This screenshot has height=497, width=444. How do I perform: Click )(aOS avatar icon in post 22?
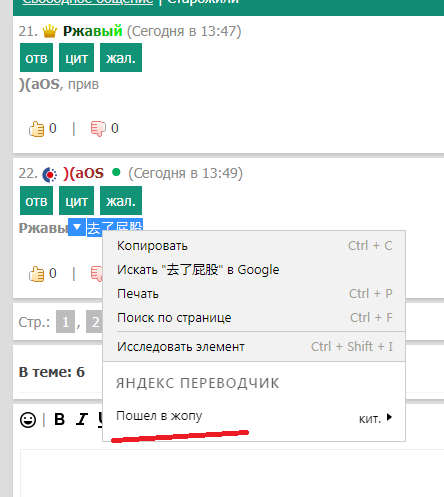pyautogui.click(x=50, y=174)
